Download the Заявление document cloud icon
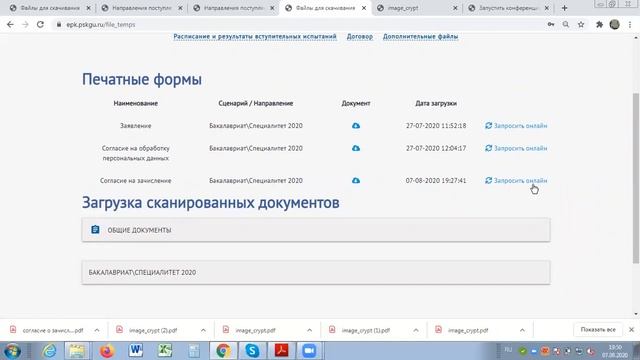 point(356,126)
